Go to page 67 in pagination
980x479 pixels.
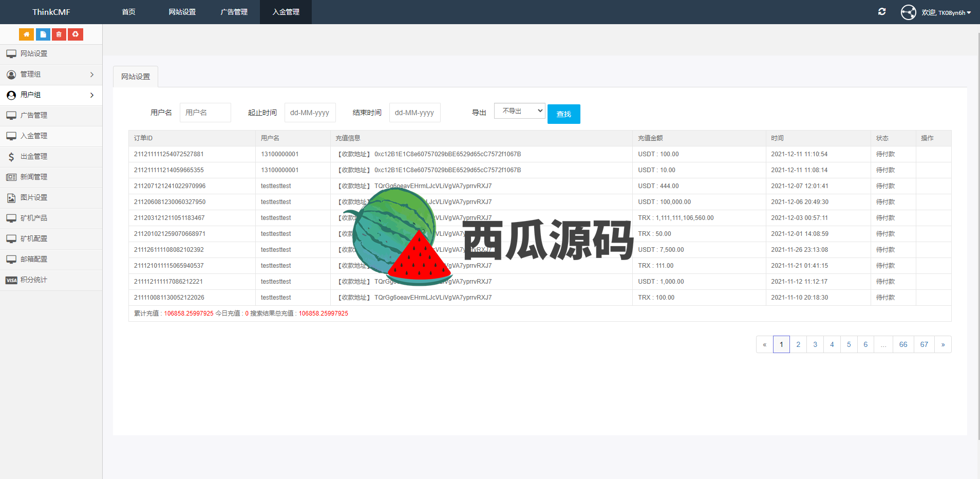[924, 344]
